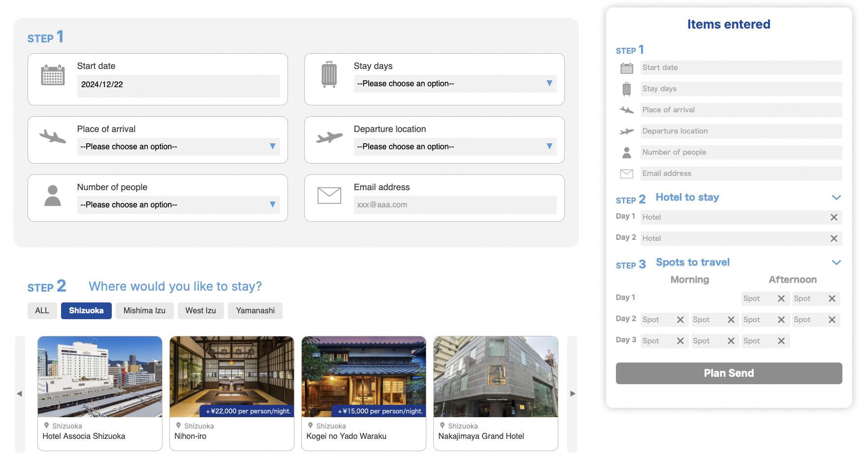Image resolution: width=868 pixels, height=463 pixels.
Task: Remove Day 2 first morning spot
Action: [x=680, y=320]
